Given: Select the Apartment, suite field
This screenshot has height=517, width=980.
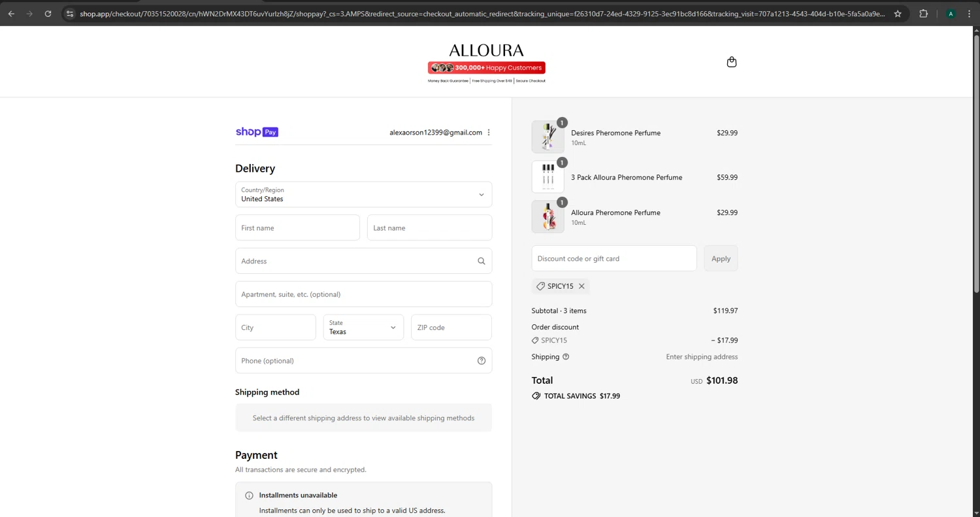Looking at the screenshot, I should (x=364, y=294).
